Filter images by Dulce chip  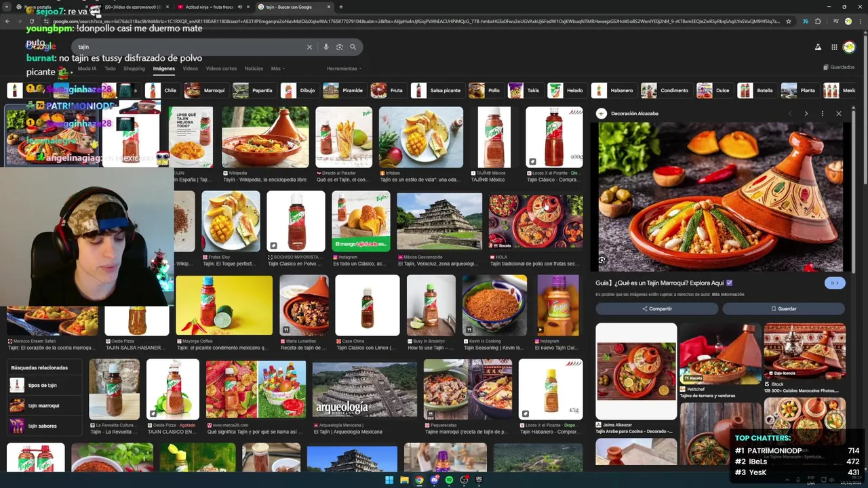point(714,90)
